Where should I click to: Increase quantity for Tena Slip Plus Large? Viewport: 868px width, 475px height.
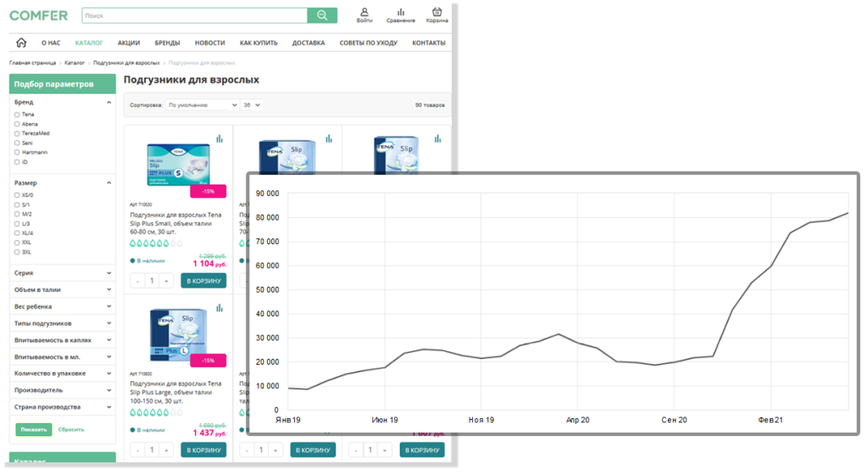coord(166,450)
